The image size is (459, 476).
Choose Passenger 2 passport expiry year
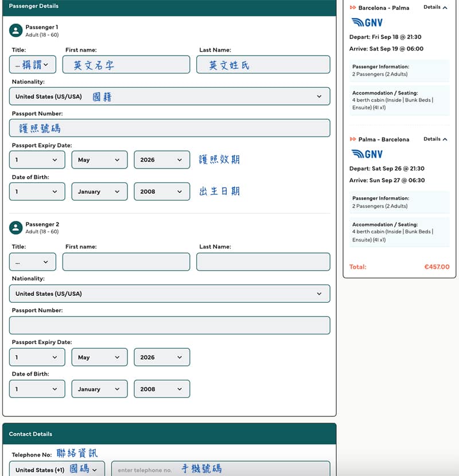(x=161, y=357)
